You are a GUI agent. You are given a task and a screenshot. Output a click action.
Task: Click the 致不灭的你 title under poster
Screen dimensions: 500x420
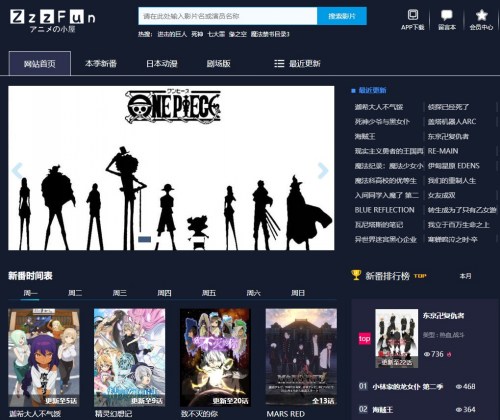click(x=199, y=414)
